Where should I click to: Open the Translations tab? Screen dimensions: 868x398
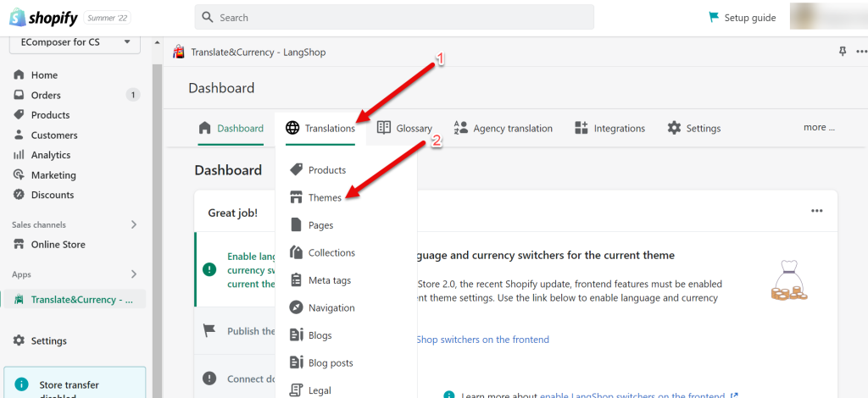[x=320, y=128]
